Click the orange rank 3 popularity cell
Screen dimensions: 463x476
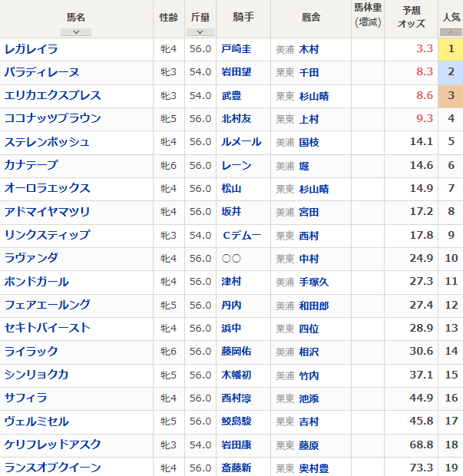click(x=451, y=95)
